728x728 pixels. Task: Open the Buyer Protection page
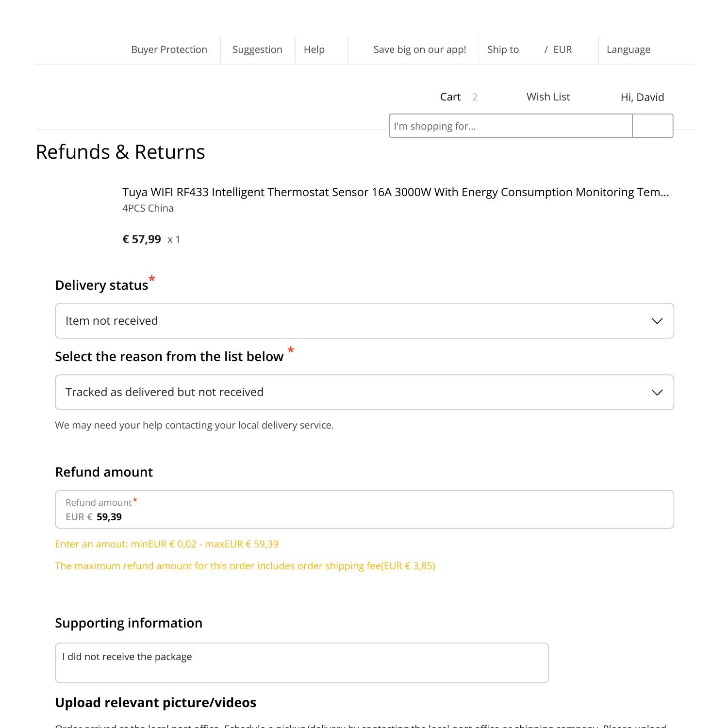169,49
